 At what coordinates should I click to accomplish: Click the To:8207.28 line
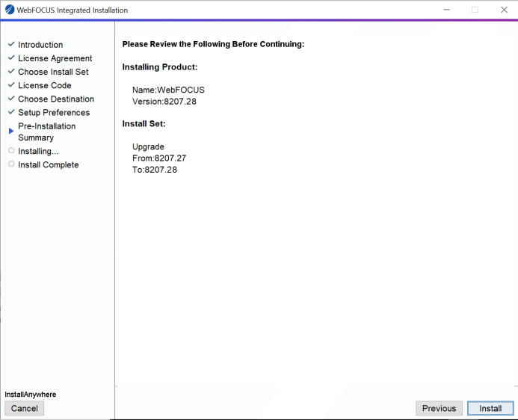pyautogui.click(x=155, y=170)
